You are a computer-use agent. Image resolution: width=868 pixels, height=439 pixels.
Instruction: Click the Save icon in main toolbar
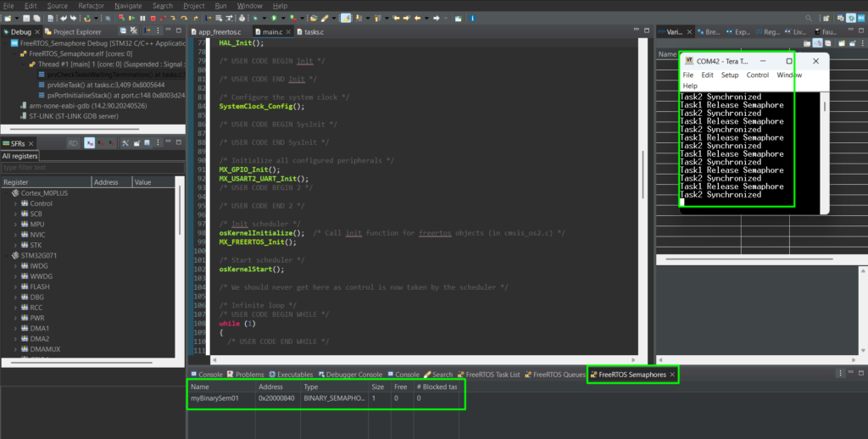coord(26,17)
